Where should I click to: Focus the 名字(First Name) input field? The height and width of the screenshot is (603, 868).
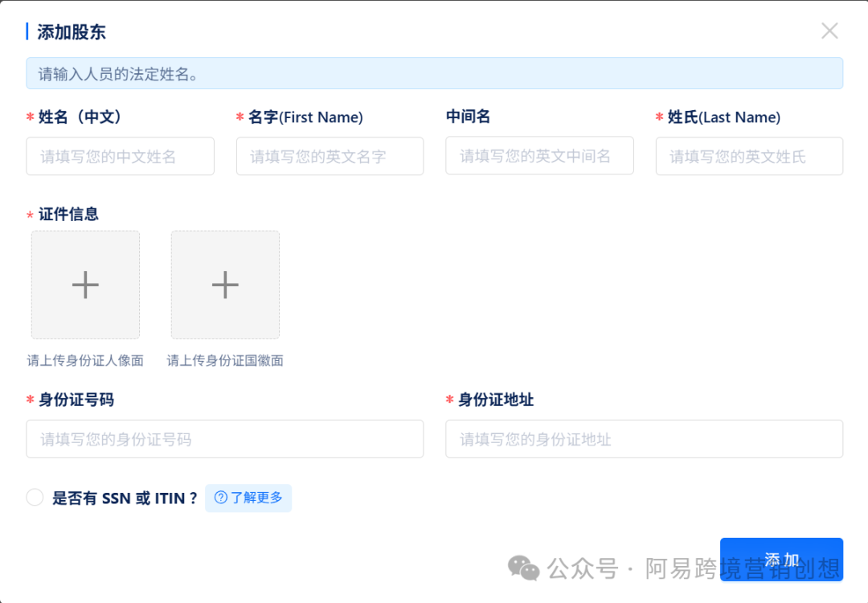pyautogui.click(x=330, y=156)
